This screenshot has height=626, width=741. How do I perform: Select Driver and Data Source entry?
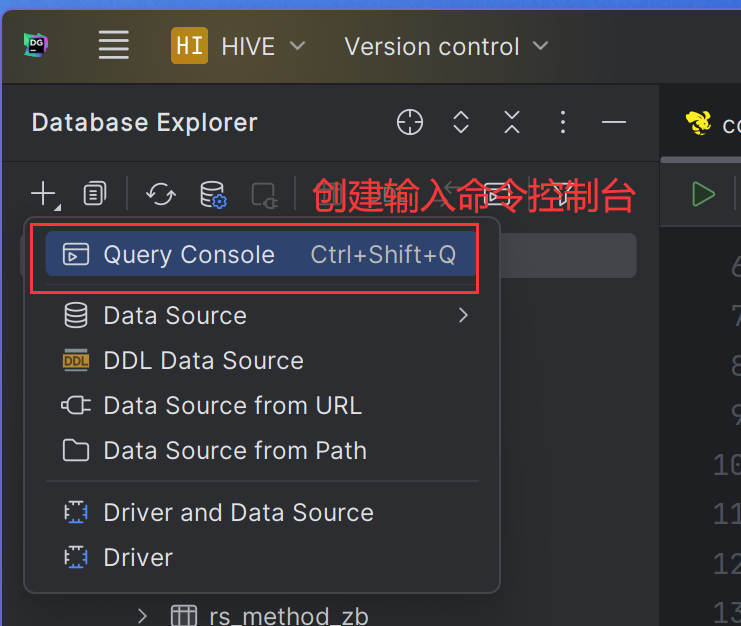pos(261,513)
